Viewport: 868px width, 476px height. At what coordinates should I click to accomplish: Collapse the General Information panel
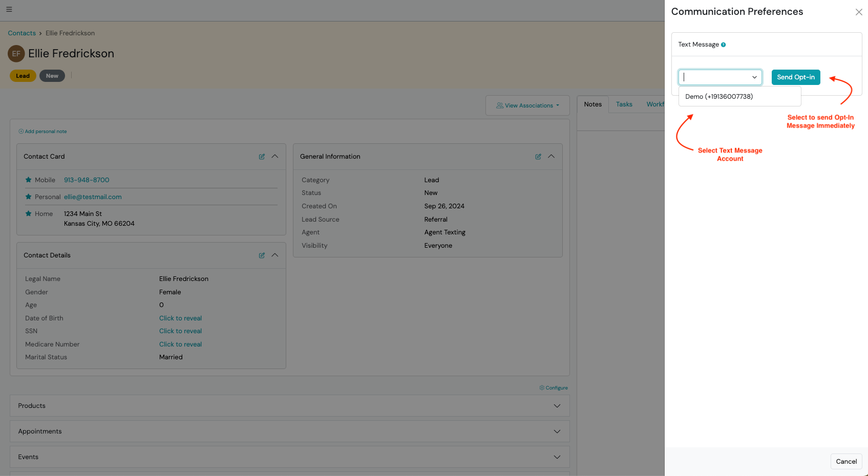(x=552, y=157)
